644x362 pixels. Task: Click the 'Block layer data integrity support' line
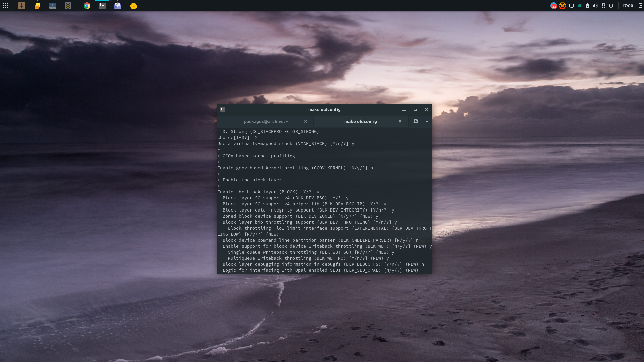coord(309,210)
